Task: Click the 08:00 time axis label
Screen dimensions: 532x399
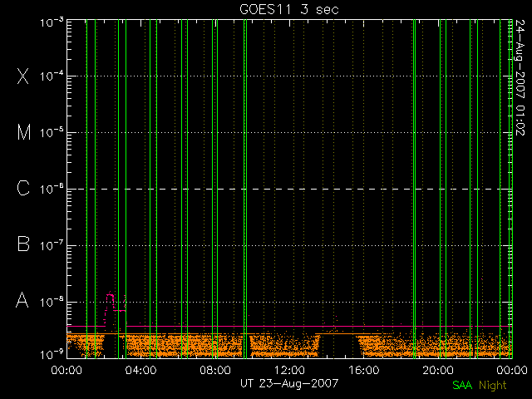Action: click(x=215, y=370)
